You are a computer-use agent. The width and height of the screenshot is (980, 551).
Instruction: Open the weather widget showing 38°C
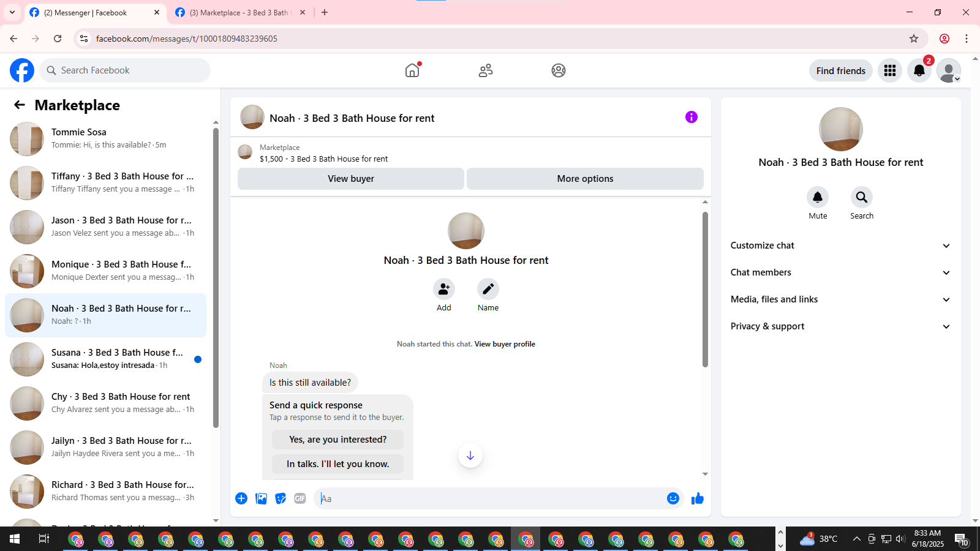(818, 539)
